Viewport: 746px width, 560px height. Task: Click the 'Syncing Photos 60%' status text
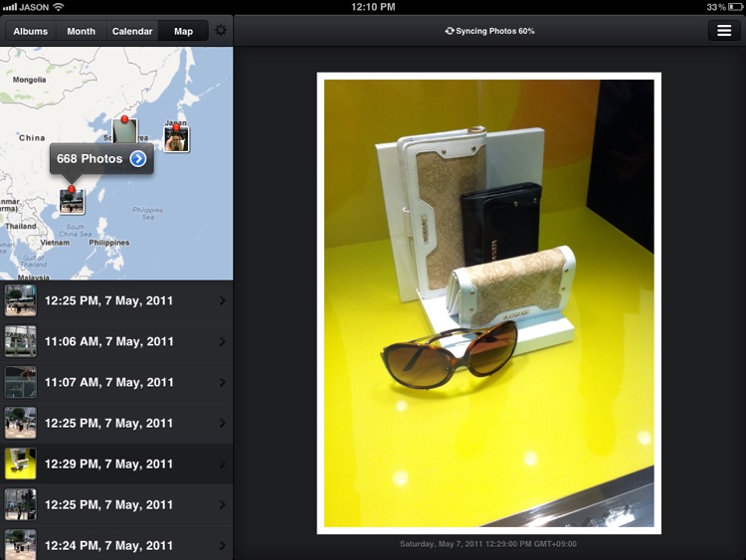(495, 31)
